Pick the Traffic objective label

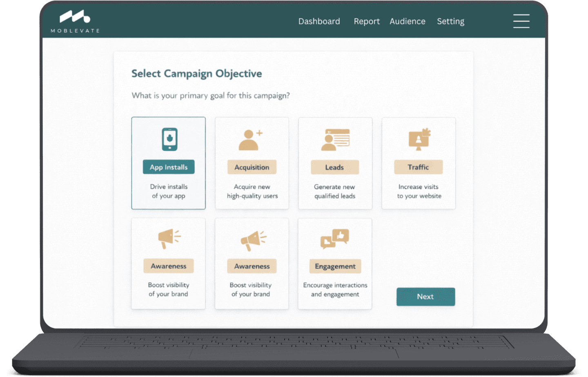point(418,167)
